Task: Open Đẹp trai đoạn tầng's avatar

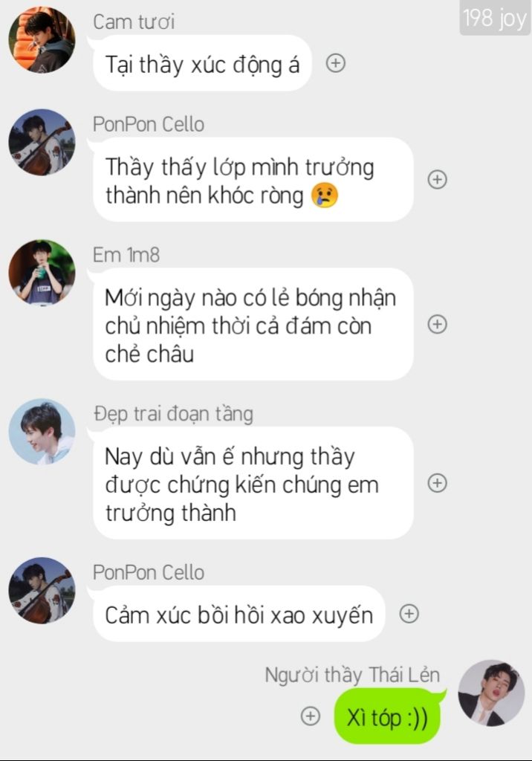Action: (x=42, y=432)
